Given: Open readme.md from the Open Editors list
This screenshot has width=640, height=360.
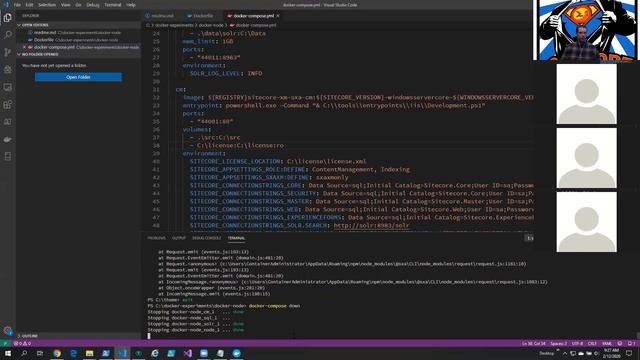Looking at the screenshot, I should 78,33.
